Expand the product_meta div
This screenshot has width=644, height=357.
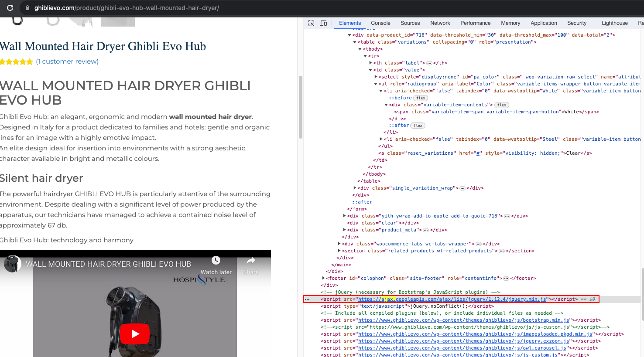344,230
